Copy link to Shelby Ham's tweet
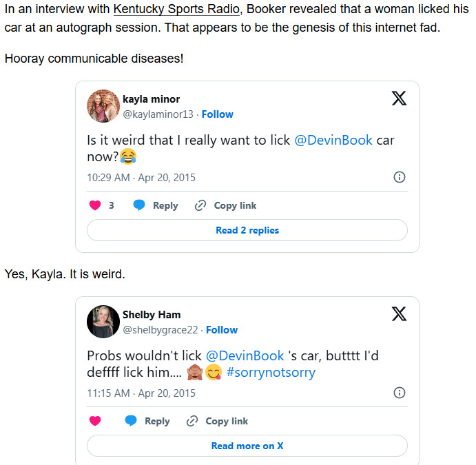The height and width of the screenshot is (465, 476). coord(217,421)
